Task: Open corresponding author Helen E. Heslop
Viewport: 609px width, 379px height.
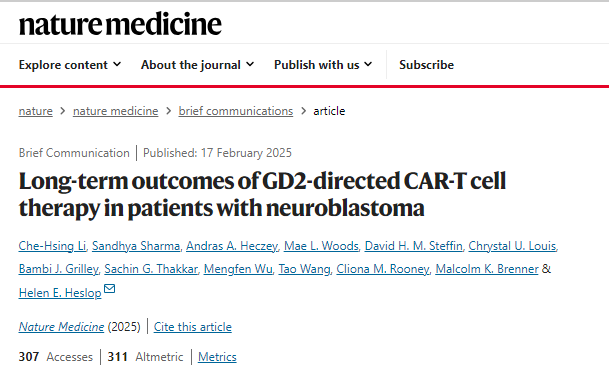Action: pos(60,293)
